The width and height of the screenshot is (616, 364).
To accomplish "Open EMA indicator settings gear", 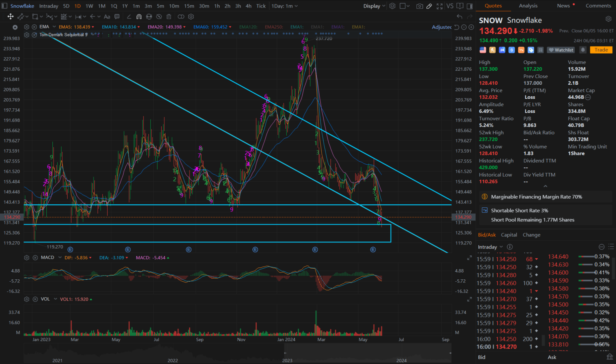I will pos(26,27).
